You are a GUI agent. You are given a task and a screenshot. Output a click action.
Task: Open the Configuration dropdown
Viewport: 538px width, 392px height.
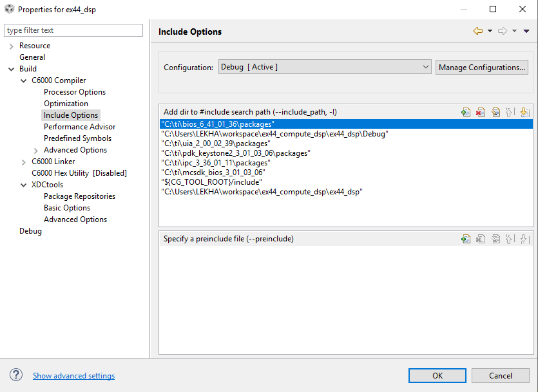point(325,67)
